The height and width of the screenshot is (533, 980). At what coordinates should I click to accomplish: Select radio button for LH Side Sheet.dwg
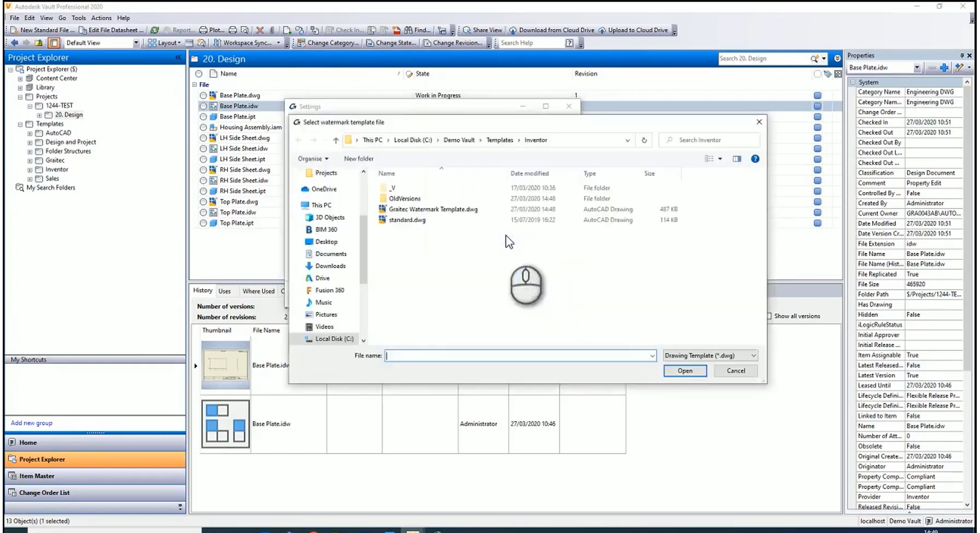[203, 138]
